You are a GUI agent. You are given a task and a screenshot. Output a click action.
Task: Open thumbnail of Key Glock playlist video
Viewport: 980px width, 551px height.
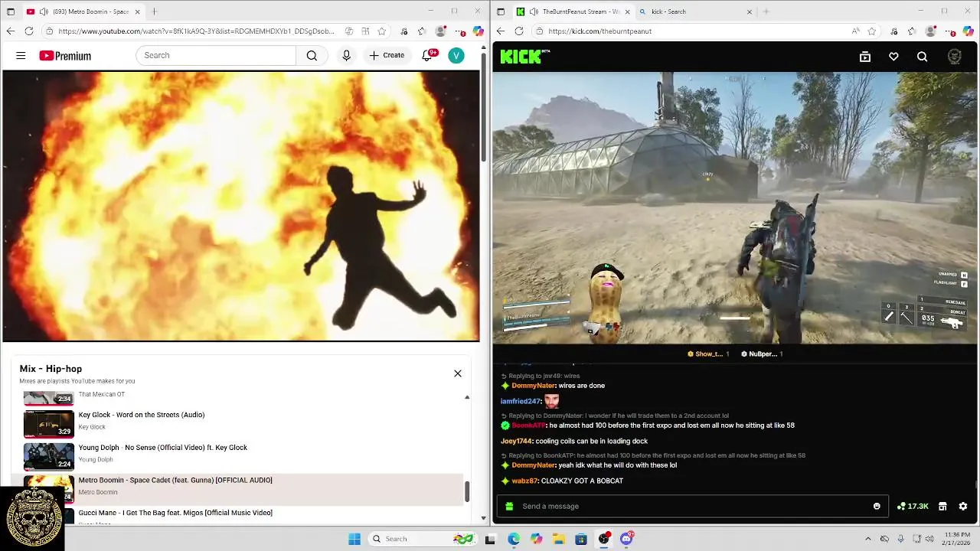click(x=49, y=423)
